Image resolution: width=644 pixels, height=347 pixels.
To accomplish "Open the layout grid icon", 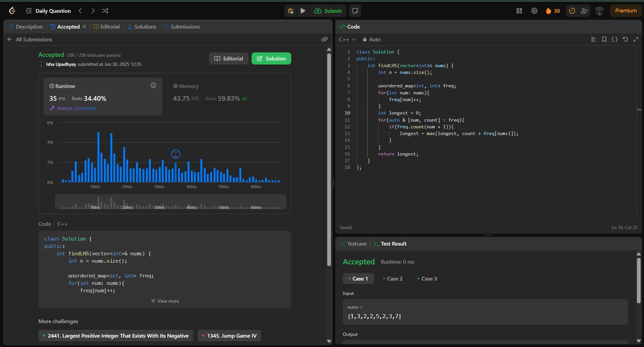I will point(519,11).
